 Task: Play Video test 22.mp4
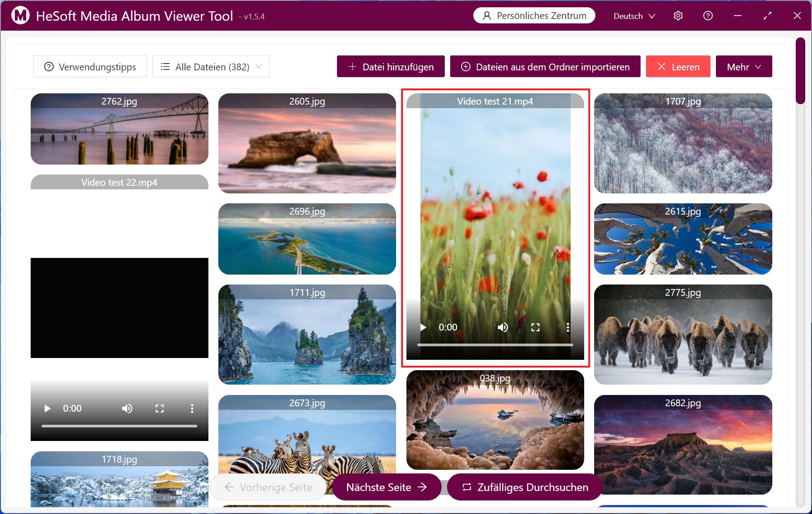tap(47, 408)
